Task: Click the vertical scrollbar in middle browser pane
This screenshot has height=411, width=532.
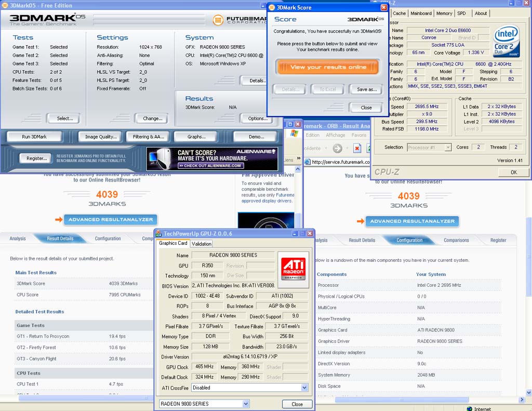Action: tap(298, 220)
